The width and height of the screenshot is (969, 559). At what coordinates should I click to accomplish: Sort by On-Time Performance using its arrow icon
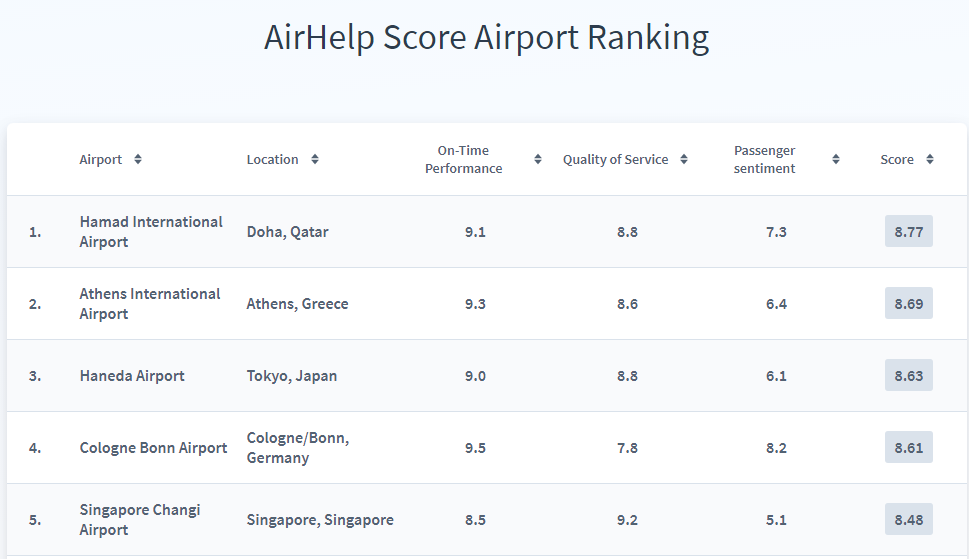(x=538, y=160)
